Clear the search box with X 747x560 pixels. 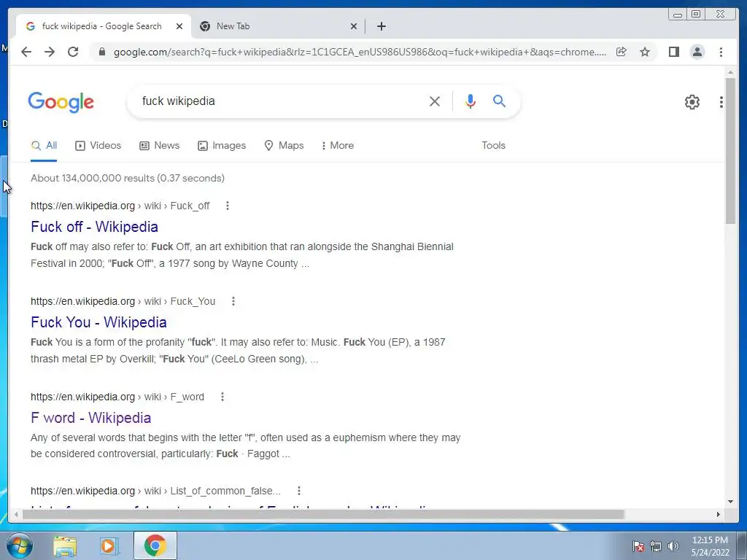tap(435, 101)
